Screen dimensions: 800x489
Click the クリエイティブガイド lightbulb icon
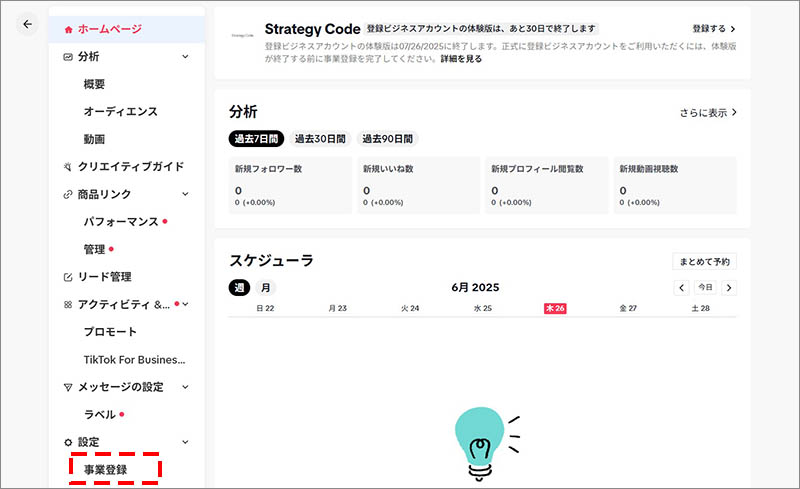[68, 167]
